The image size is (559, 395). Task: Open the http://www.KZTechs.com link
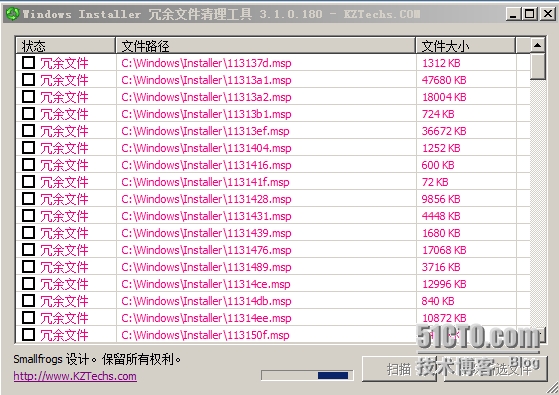point(75,376)
